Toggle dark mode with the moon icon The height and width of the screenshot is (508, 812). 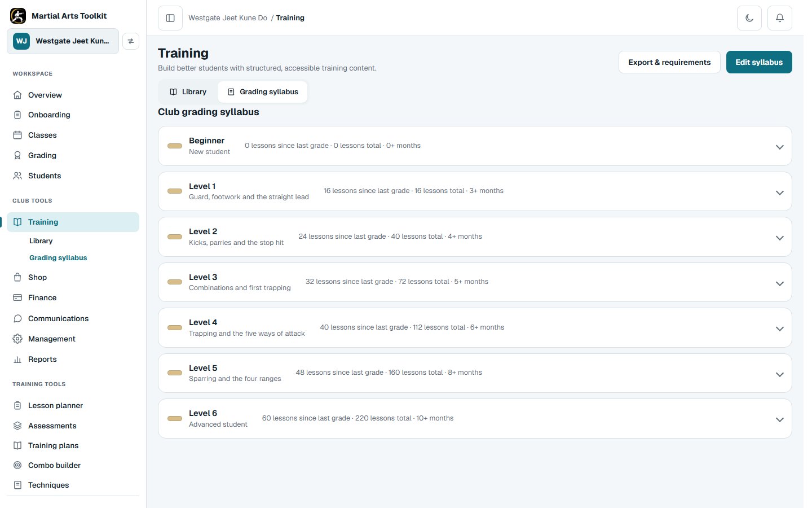pos(749,18)
